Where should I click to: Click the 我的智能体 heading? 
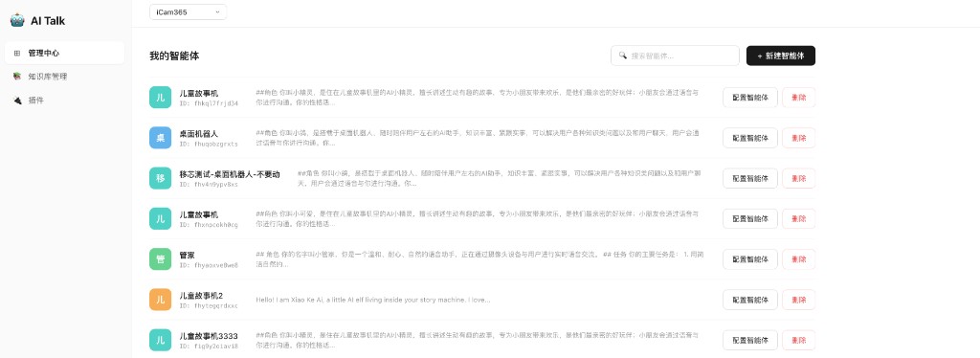174,56
